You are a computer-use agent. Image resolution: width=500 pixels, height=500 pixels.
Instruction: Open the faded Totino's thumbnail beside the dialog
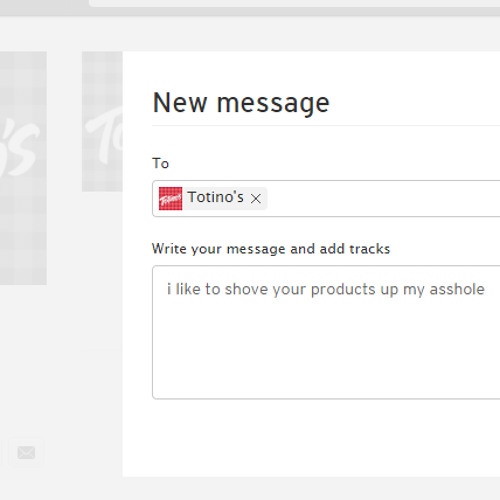(x=102, y=122)
